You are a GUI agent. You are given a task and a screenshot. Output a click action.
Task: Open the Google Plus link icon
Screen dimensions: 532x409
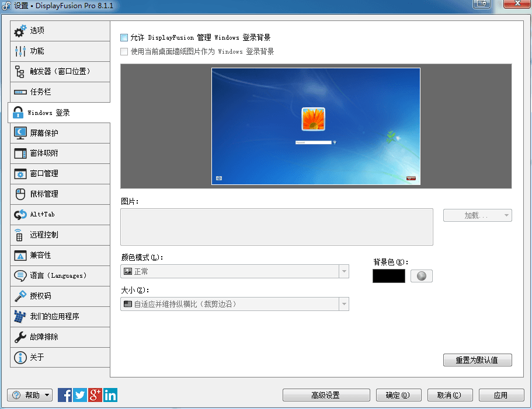pos(95,395)
